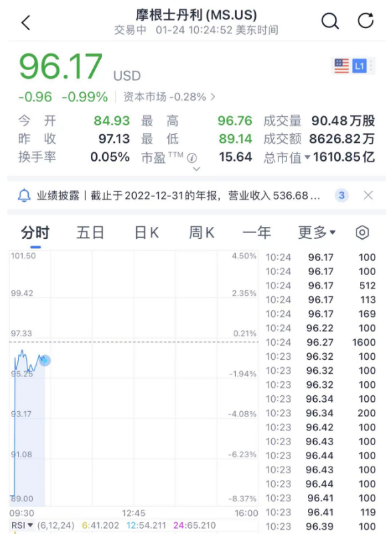Viewport: 392px width, 534px height.
Task: Select the 周K chart tab
Action: 202,232
